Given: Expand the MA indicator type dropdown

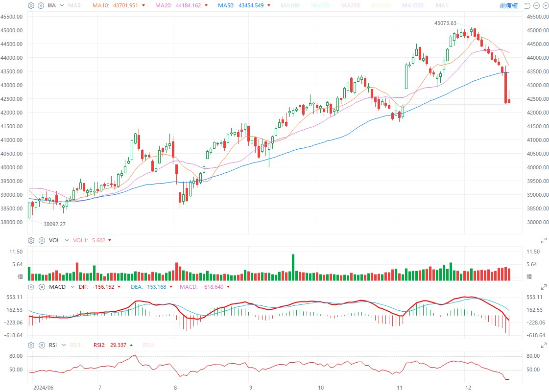Looking at the screenshot, I should pos(62,5).
